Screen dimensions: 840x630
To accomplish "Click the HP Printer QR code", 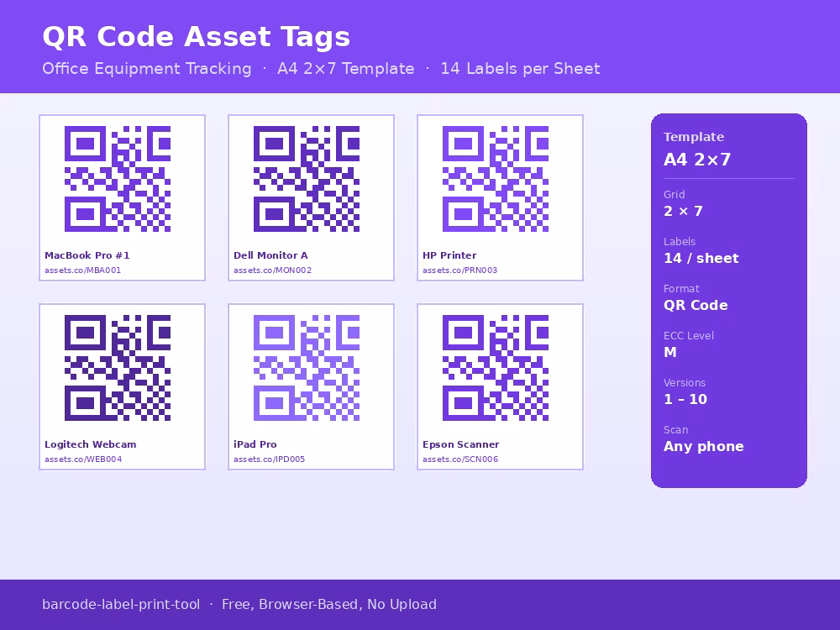I will (x=496, y=179).
